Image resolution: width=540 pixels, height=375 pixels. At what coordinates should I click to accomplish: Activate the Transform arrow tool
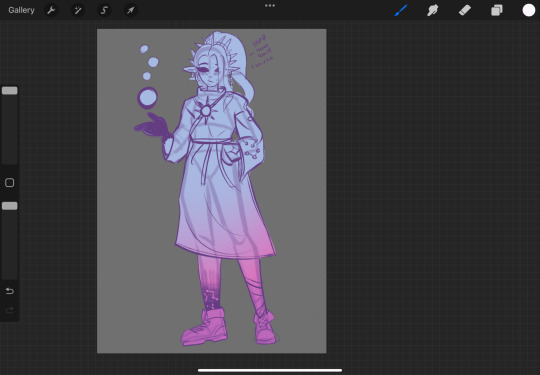[131, 10]
